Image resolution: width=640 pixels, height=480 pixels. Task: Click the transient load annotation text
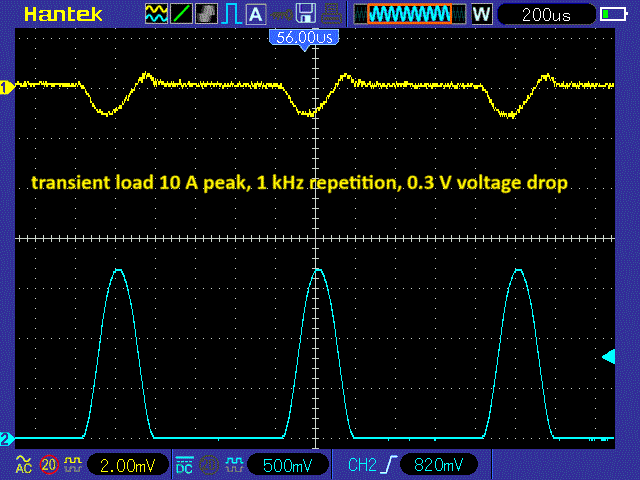[300, 182]
